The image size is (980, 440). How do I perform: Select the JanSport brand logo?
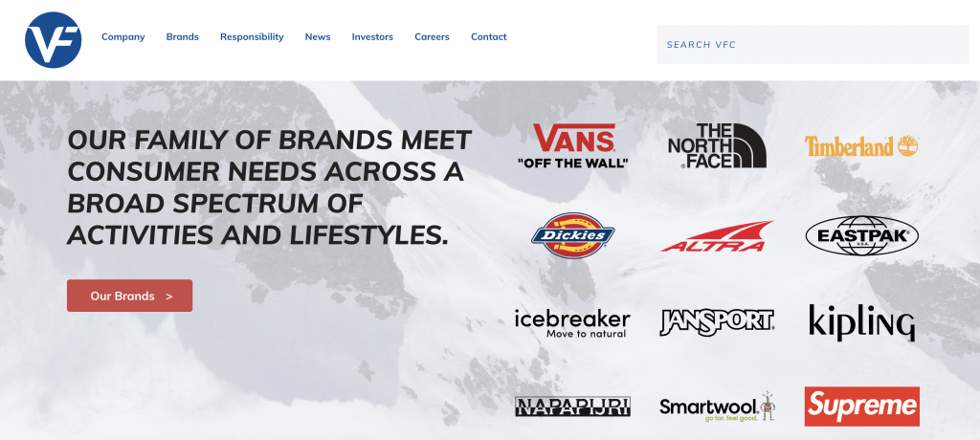point(717,322)
